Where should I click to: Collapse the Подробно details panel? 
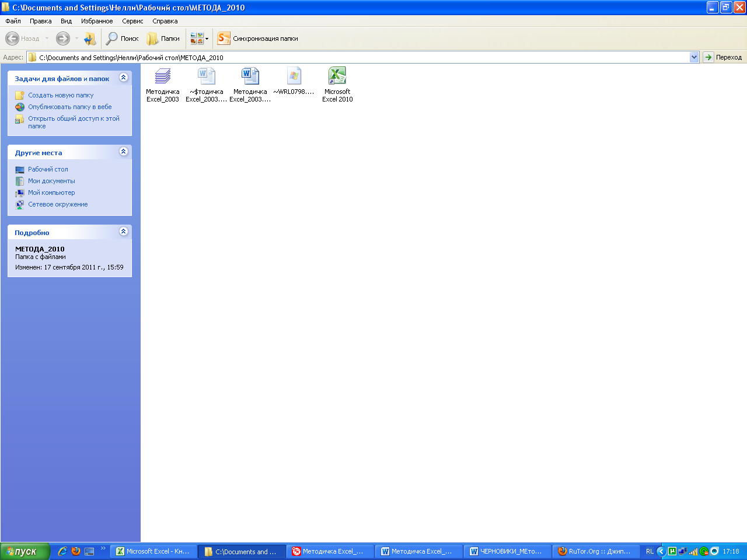(x=123, y=232)
